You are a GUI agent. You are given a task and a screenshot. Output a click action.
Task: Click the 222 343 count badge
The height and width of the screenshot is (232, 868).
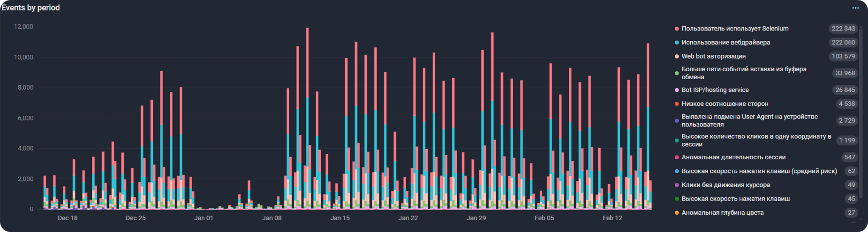tap(843, 29)
